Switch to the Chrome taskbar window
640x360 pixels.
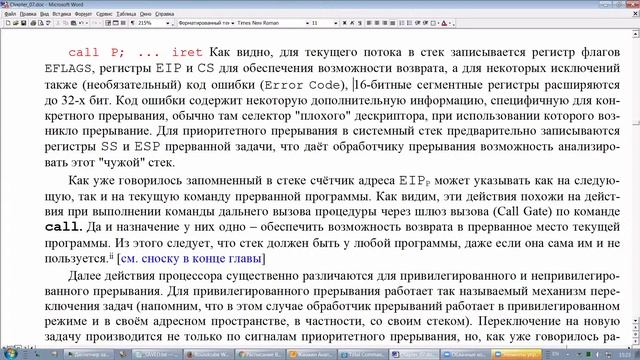click(259, 354)
